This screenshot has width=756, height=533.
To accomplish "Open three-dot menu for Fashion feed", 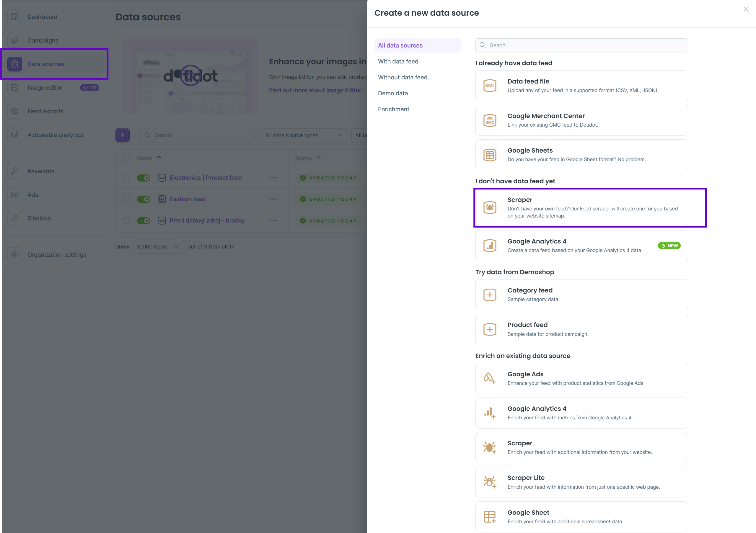I will click(273, 199).
